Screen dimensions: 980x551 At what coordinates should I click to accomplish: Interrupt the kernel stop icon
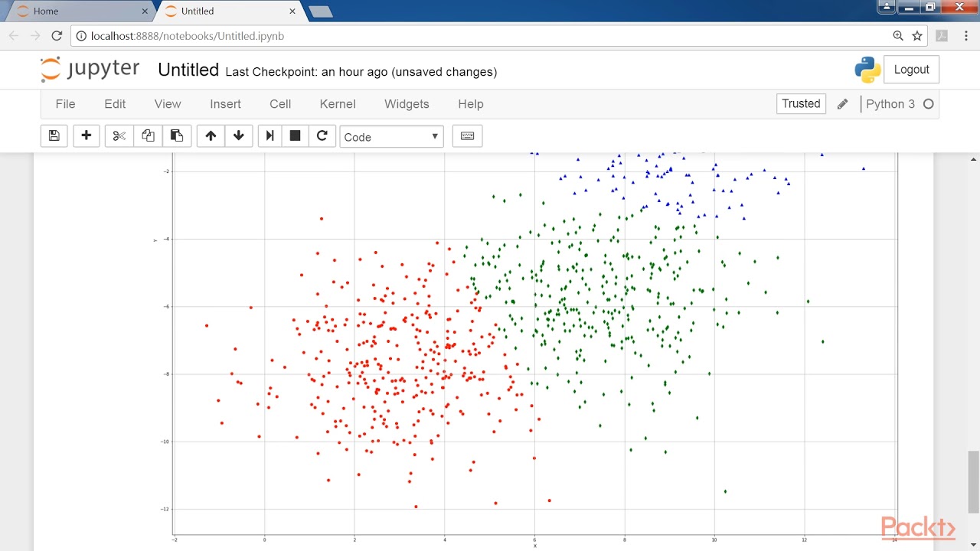295,135
